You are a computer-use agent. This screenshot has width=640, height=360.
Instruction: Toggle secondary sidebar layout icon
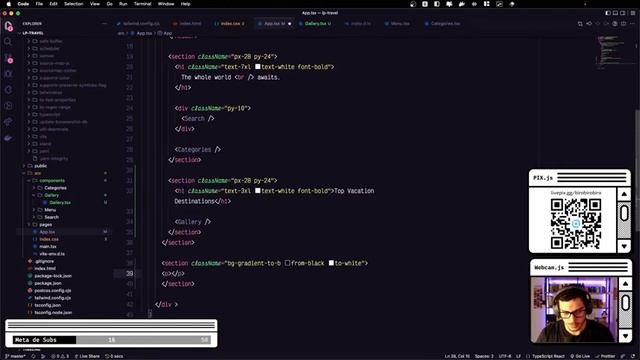click(622, 13)
